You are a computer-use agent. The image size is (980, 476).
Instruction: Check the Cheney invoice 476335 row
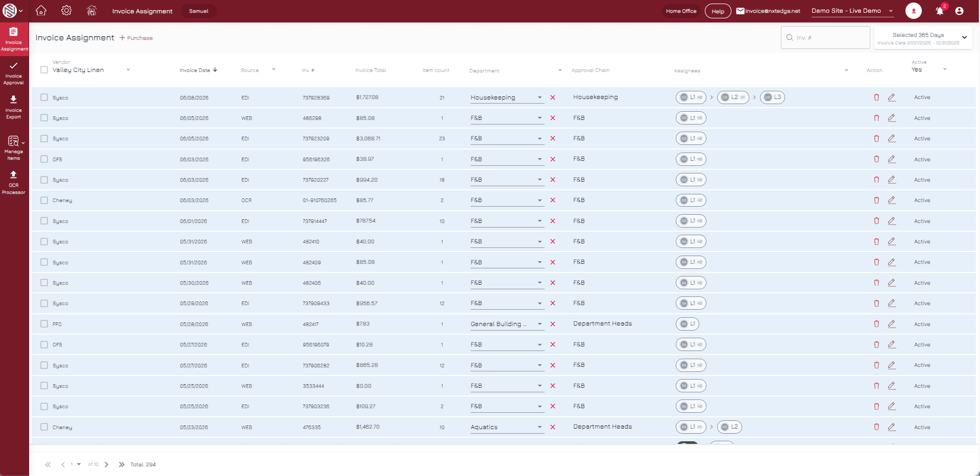[x=44, y=427]
